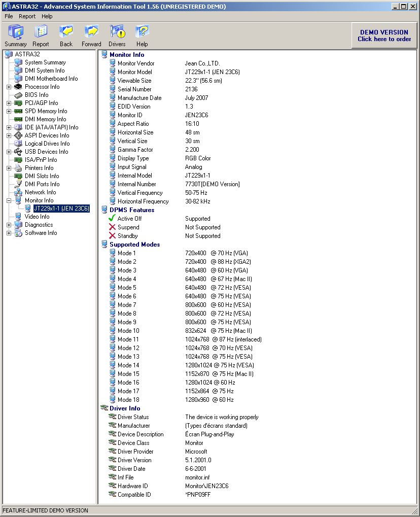Open the File menu
Viewport: 420px width, 517px height.
(x=9, y=16)
